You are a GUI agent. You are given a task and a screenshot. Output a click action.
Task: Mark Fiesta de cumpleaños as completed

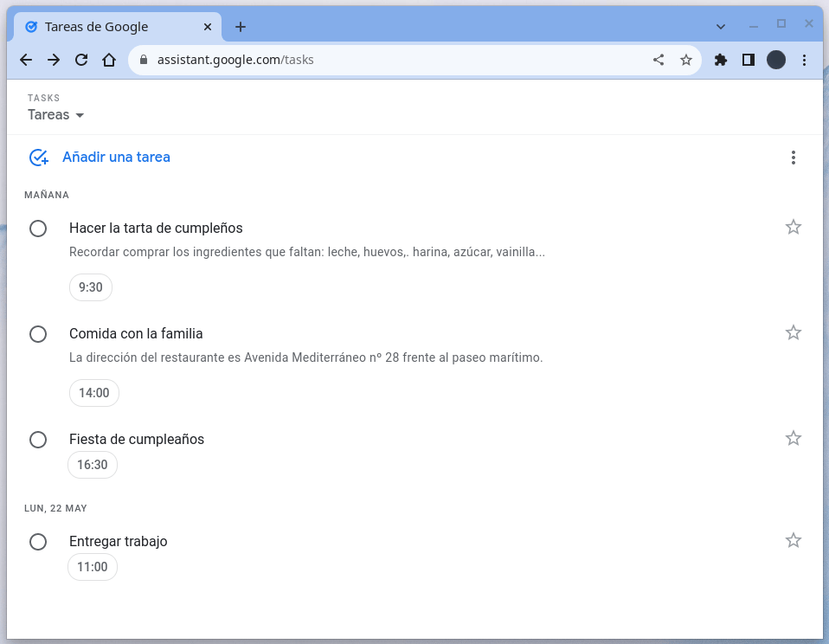pos(38,440)
